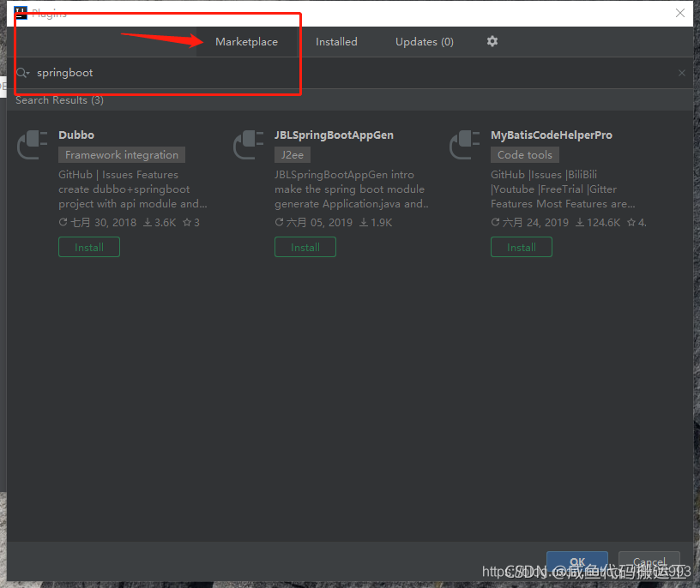Open search options magnifier dropdown

click(x=23, y=73)
